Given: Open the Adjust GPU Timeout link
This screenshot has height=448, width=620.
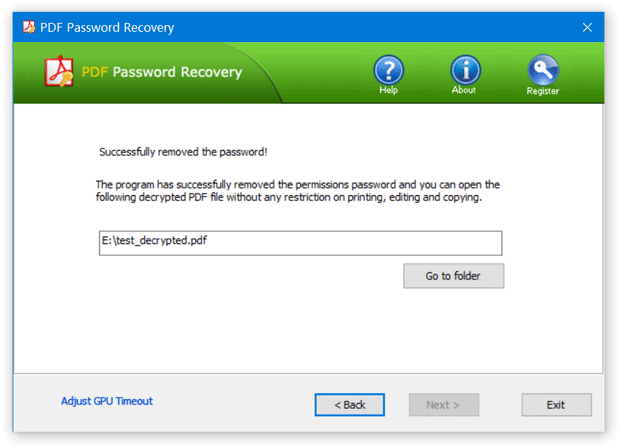Looking at the screenshot, I should pos(107,401).
